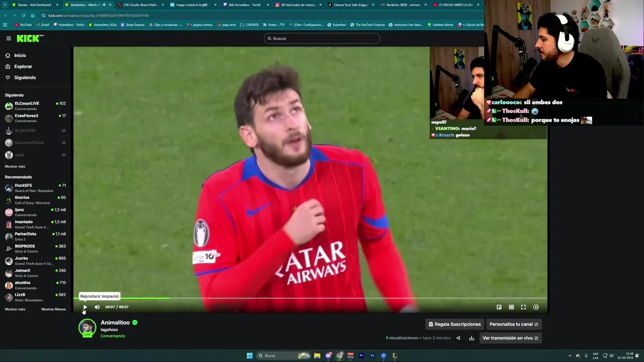
Task: Open ParkerDota recommended channel
Action: point(35,236)
